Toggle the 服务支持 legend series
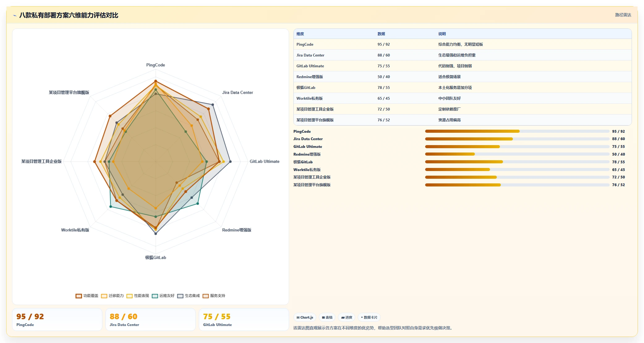 pos(214,296)
